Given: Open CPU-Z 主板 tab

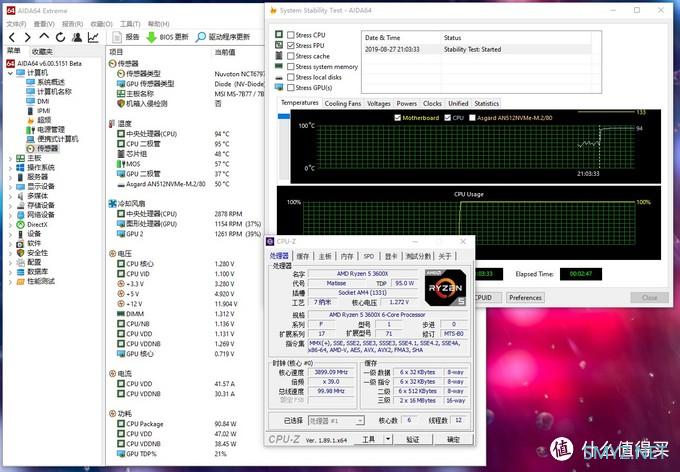Looking at the screenshot, I should pyautogui.click(x=325, y=256).
